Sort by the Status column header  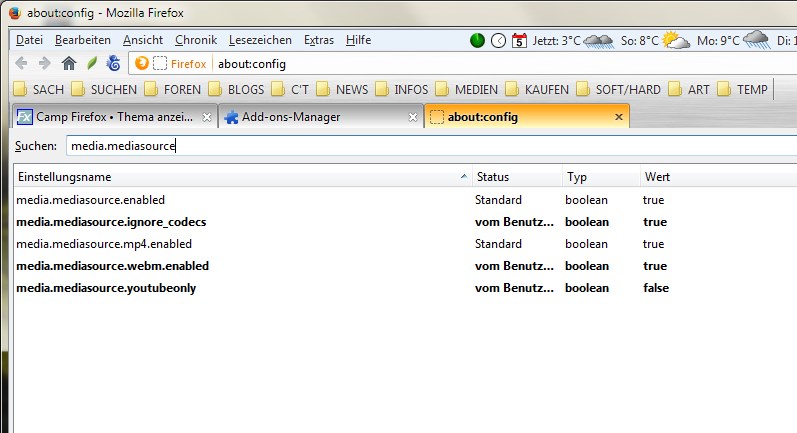517,177
